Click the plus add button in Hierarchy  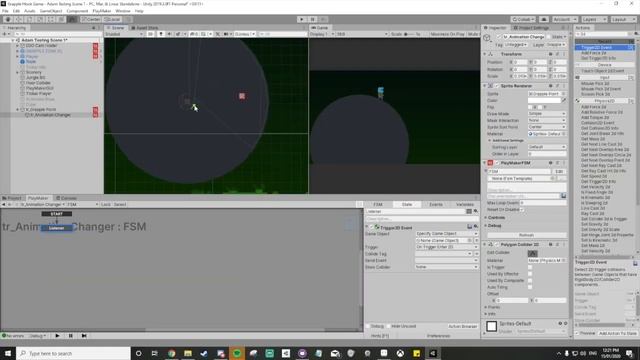coord(4,34)
